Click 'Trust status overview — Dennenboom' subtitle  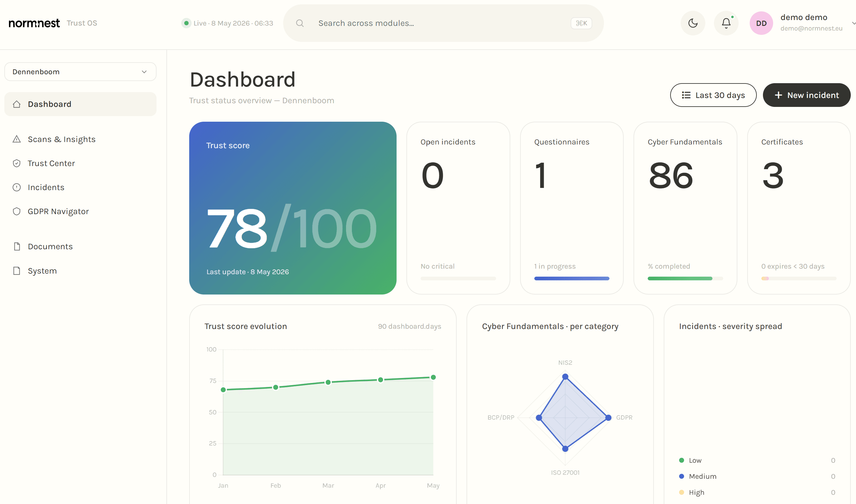coord(262,100)
